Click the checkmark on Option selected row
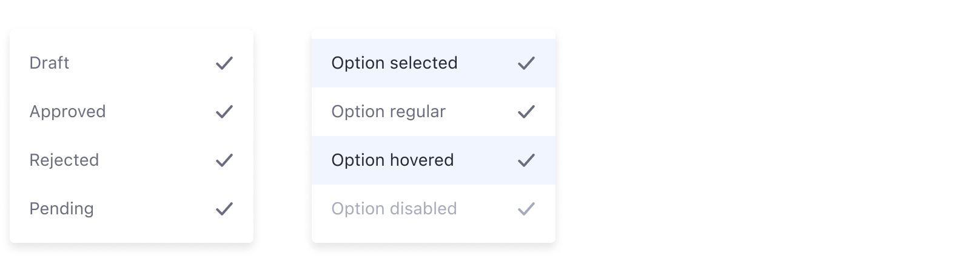Image resolution: width=980 pixels, height=272 pixels. point(526,63)
